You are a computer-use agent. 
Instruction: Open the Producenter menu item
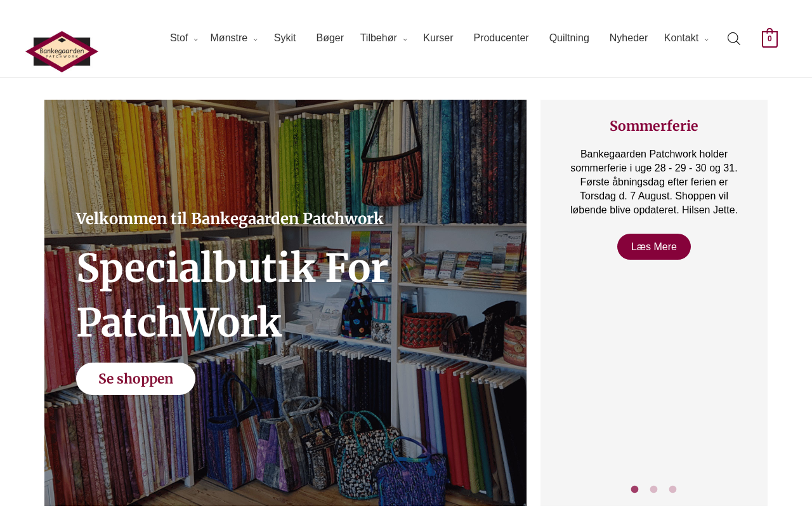click(501, 38)
